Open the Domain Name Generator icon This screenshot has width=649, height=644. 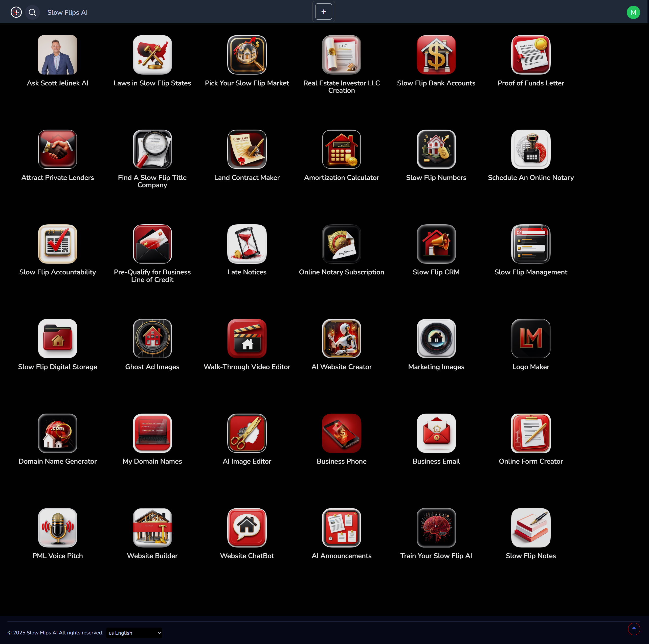pos(57,433)
